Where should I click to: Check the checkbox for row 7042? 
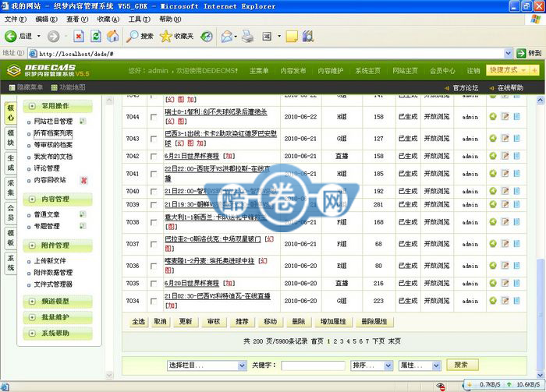(154, 157)
